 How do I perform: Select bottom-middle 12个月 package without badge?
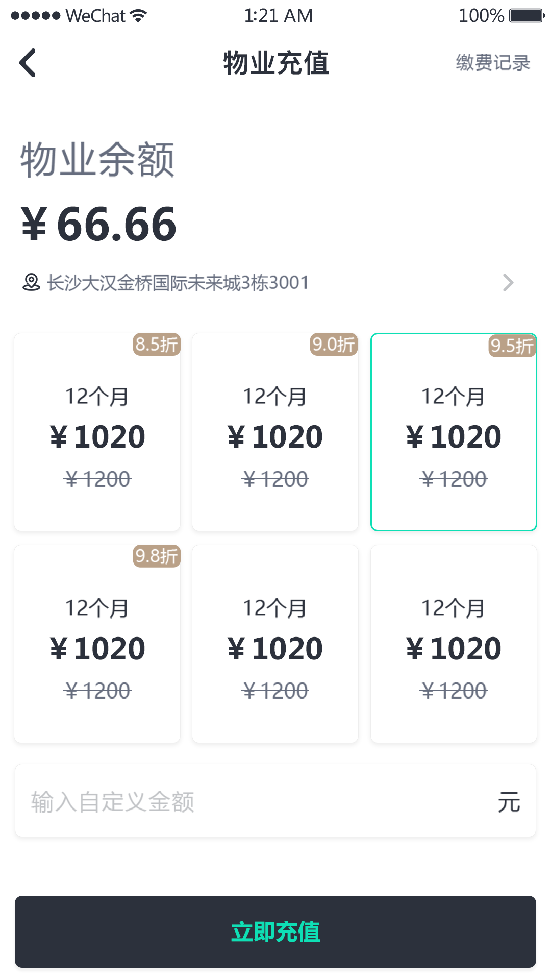point(275,644)
